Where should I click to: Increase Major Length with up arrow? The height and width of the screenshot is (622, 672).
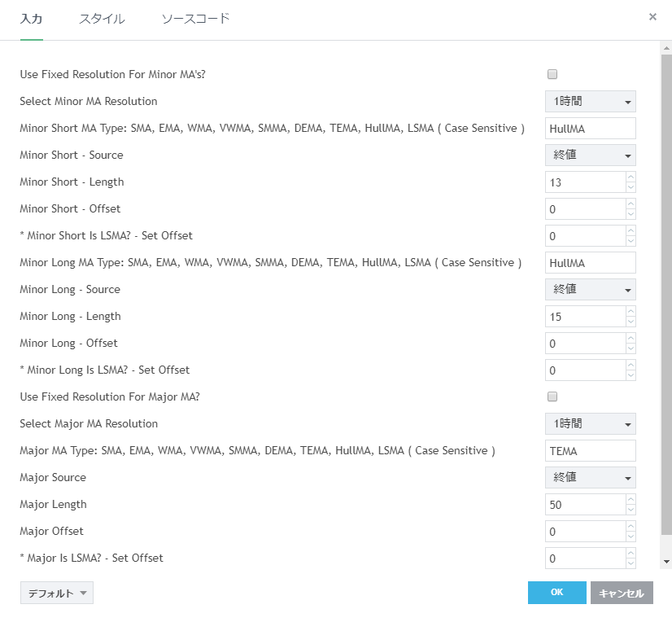631,499
